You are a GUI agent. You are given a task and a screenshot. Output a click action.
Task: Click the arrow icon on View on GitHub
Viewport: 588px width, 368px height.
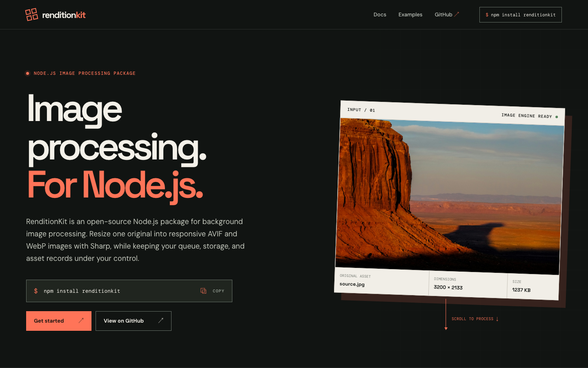(x=161, y=321)
